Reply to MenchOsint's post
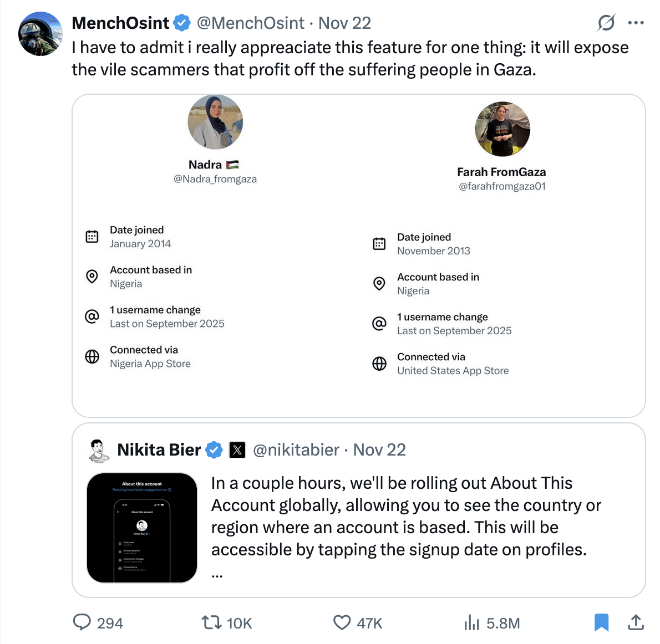This screenshot has height=644, width=660. pyautogui.click(x=82, y=623)
